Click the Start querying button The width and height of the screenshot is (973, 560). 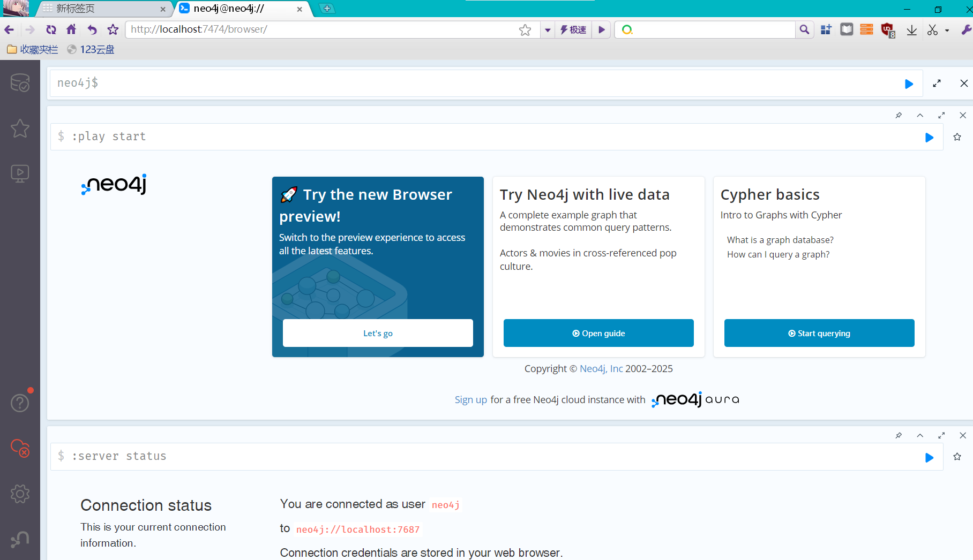[819, 333]
